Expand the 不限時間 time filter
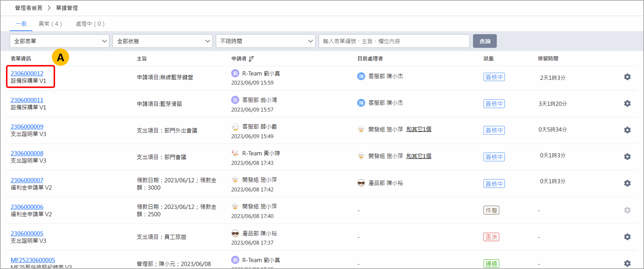 [x=265, y=41]
